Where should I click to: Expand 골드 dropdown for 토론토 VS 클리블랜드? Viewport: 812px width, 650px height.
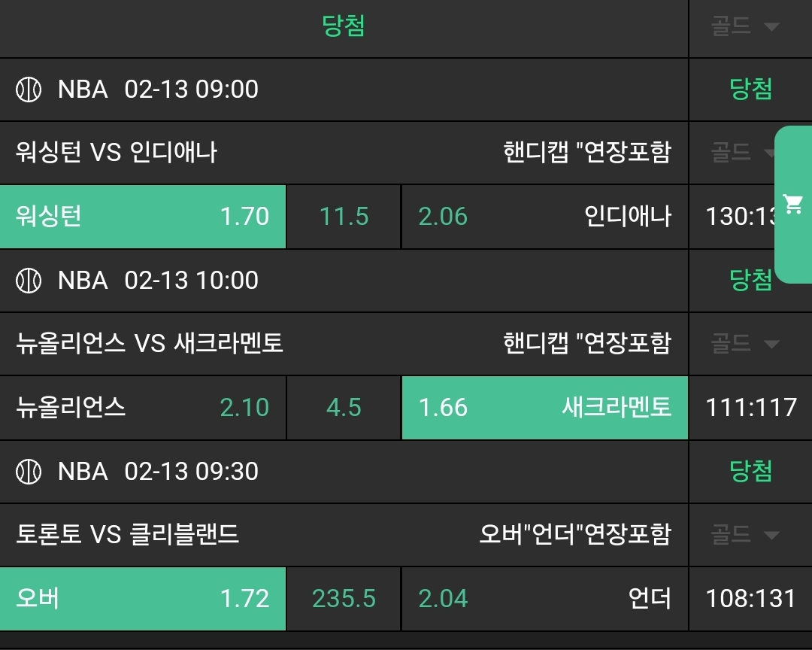pos(744,536)
